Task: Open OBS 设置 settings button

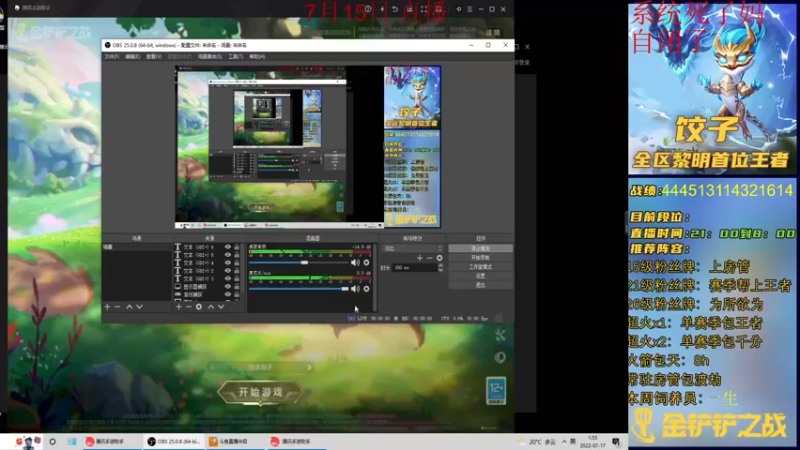Action: tap(481, 276)
